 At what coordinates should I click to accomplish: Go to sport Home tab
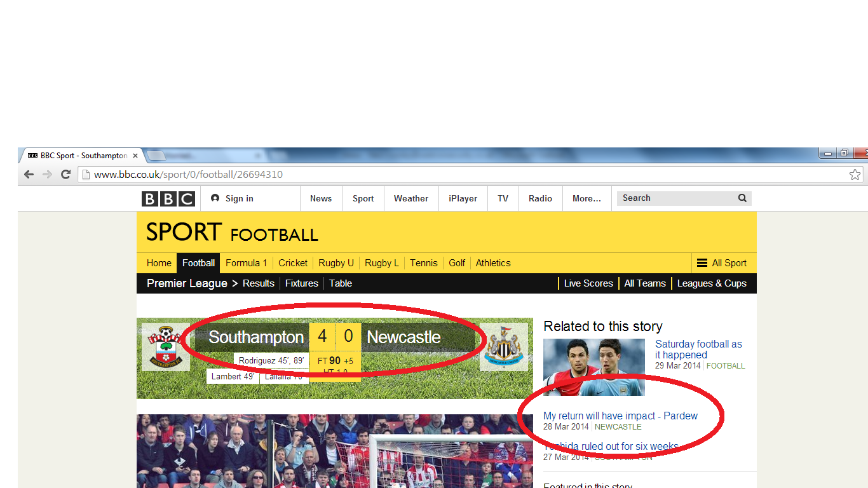point(159,263)
